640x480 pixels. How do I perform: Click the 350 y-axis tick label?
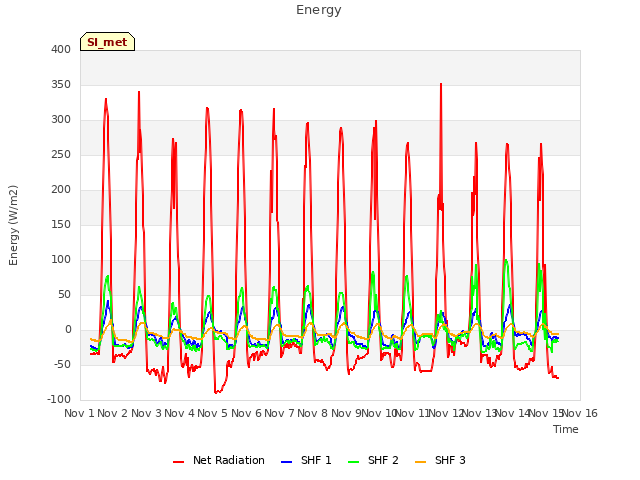(x=61, y=84)
